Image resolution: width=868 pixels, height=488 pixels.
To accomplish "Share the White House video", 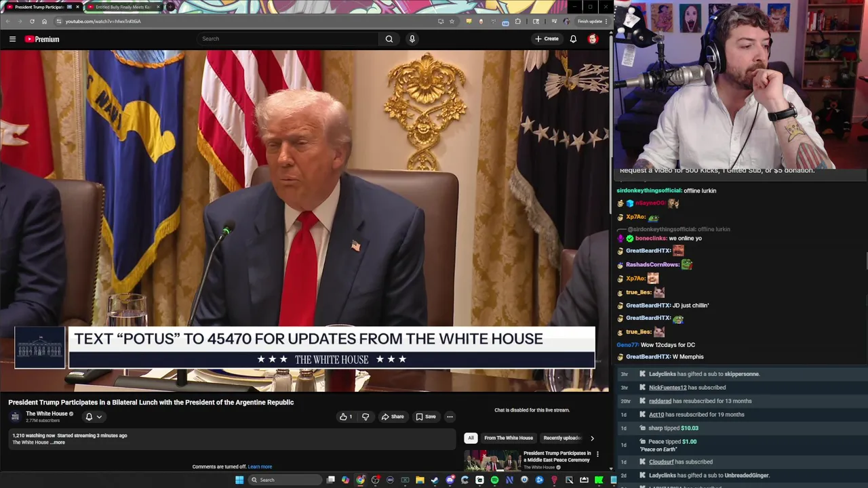I will coord(393,417).
